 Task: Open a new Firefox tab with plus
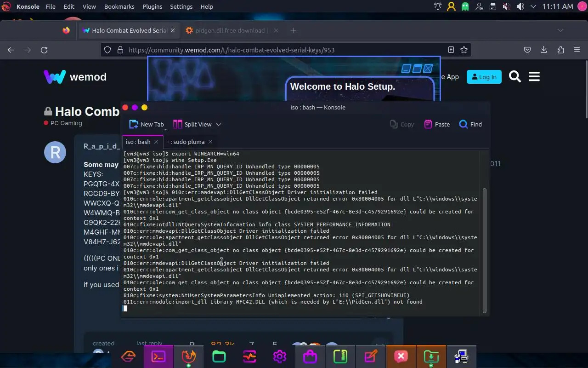293,30
